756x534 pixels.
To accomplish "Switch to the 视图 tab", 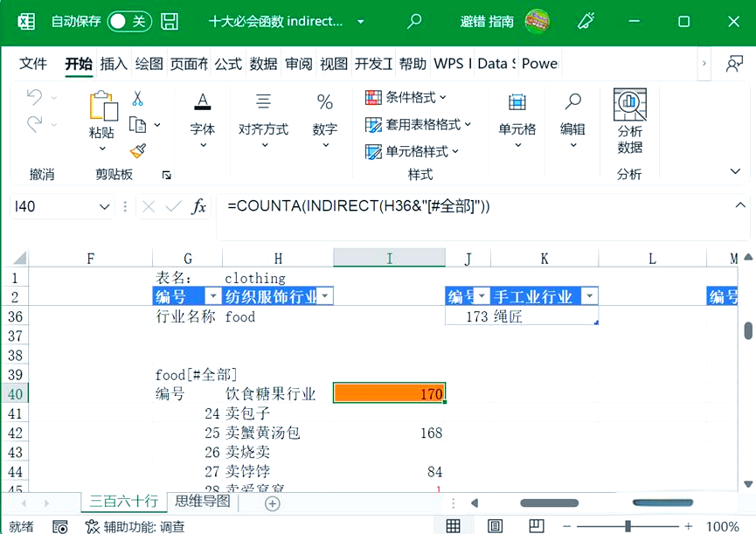I will [x=334, y=64].
